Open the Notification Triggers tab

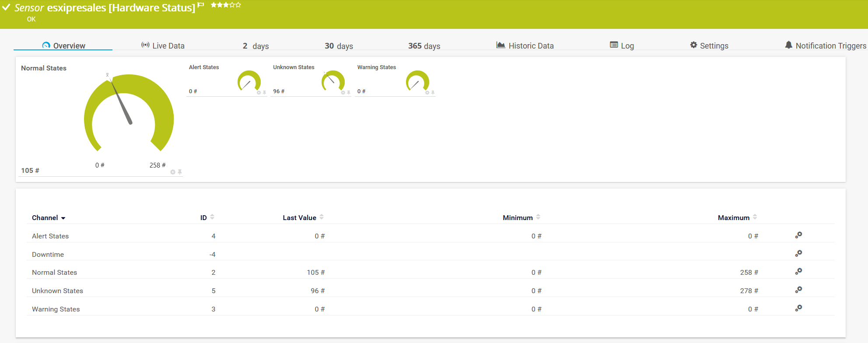coord(825,45)
